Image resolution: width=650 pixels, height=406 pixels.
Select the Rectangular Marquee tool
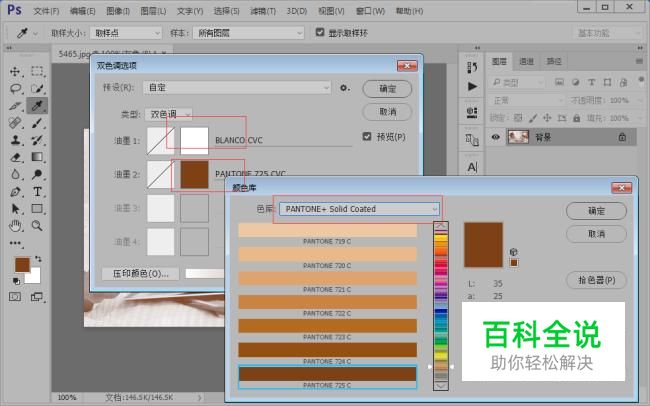click(x=37, y=71)
